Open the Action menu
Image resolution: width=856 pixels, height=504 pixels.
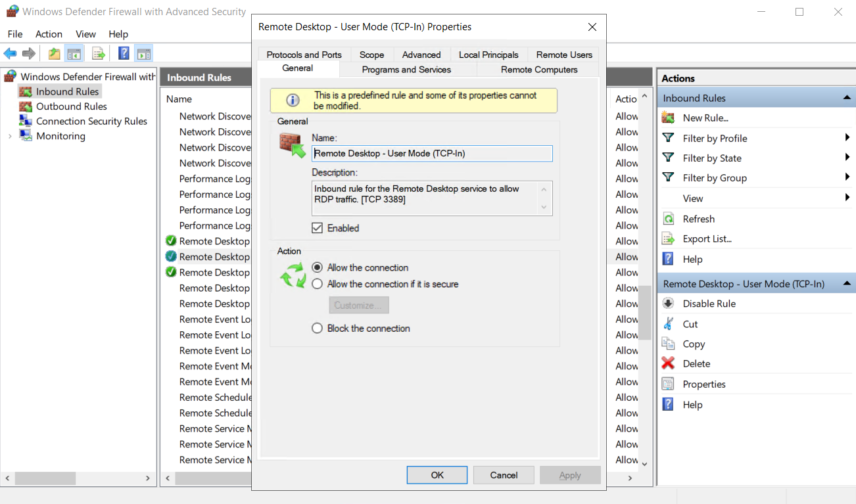pos(49,34)
